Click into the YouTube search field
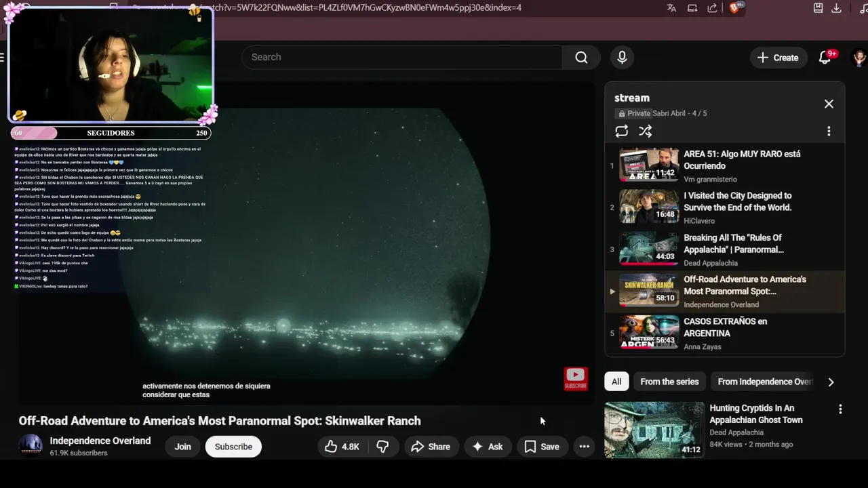Screen dimensions: 868x488 click(403, 58)
